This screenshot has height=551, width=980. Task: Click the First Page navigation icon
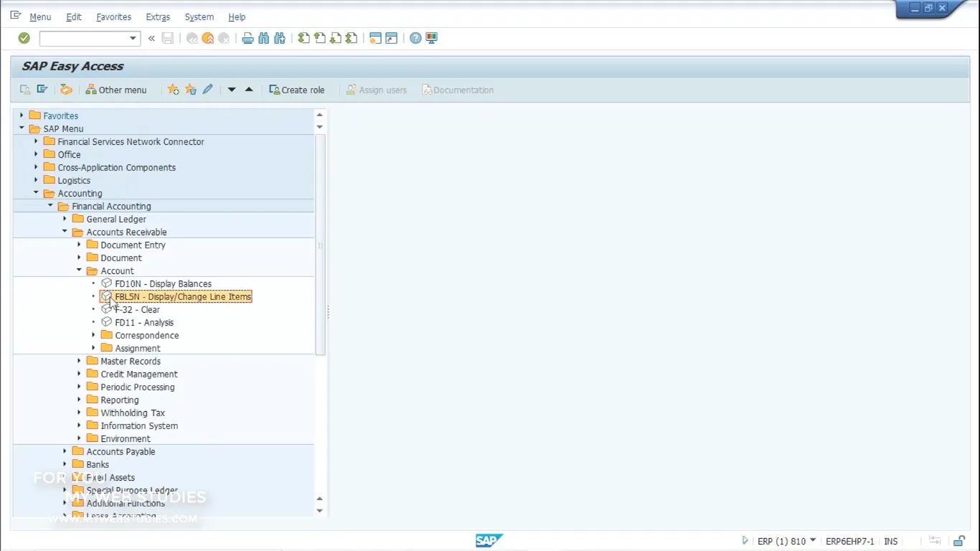303,38
